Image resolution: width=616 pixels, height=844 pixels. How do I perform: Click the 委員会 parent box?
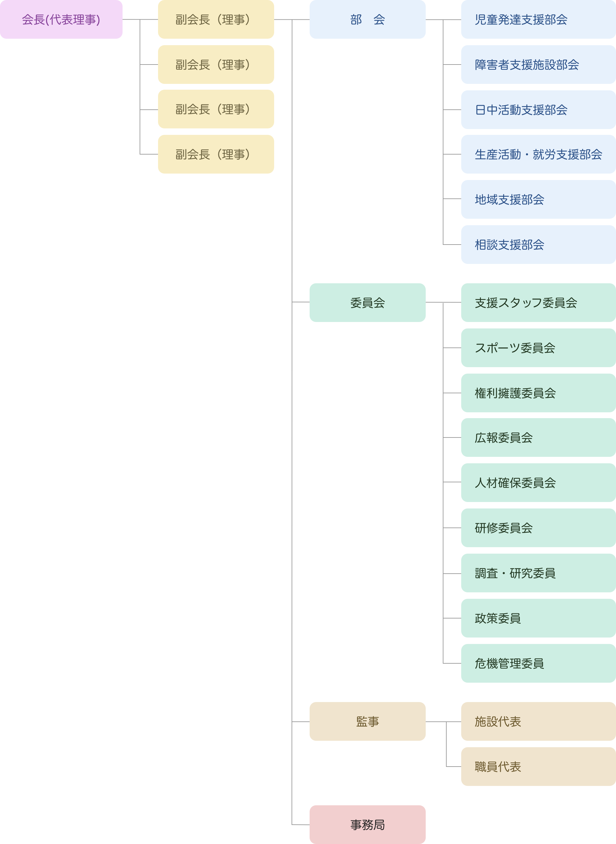367,303
